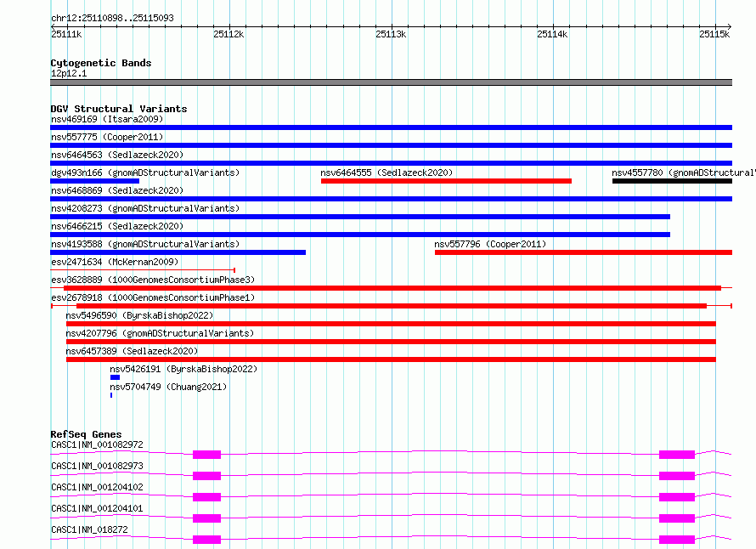Image resolution: width=756 pixels, height=549 pixels.
Task: Click the 25111k ruler tick label
Action: pyautogui.click(x=66, y=34)
